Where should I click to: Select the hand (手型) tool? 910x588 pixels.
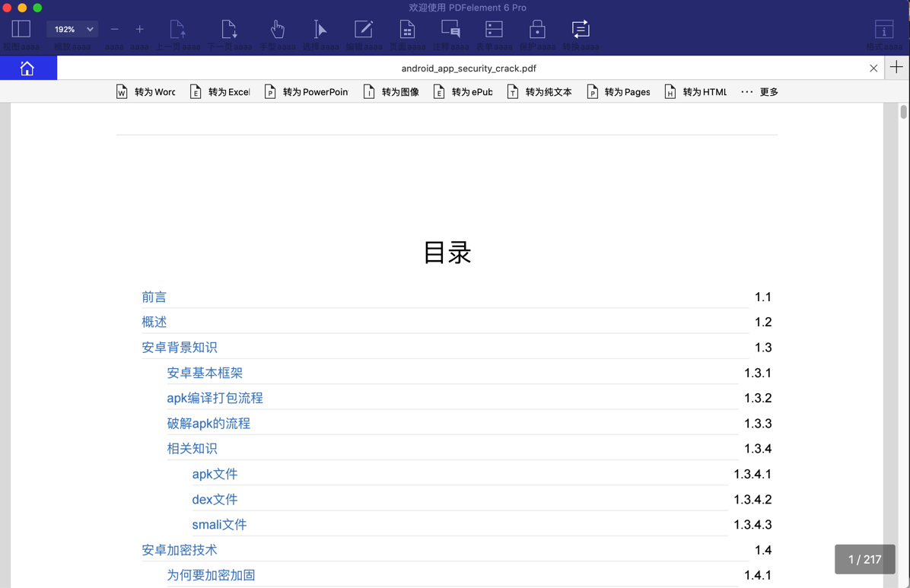tap(278, 29)
